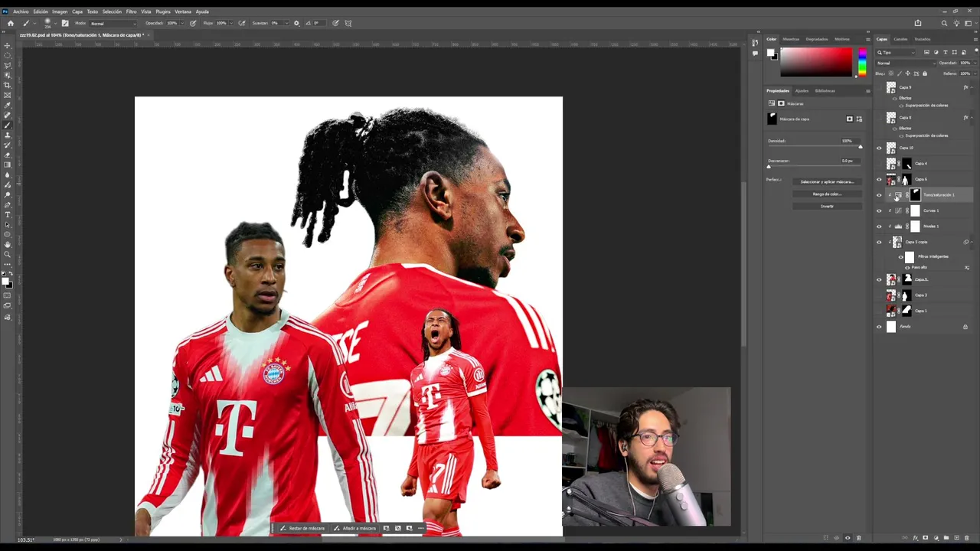Hide the Fondo layer
This screenshot has width=980, height=551.
879,327
